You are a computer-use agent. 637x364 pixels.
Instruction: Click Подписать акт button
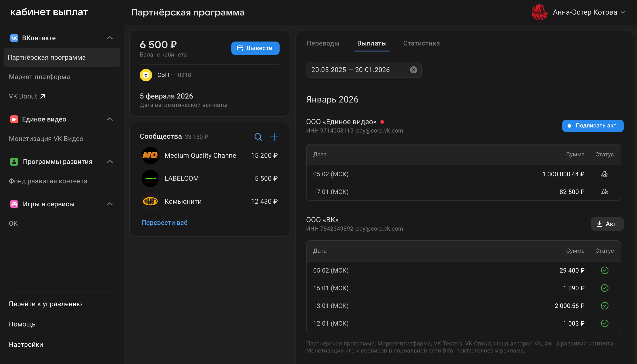[593, 126]
